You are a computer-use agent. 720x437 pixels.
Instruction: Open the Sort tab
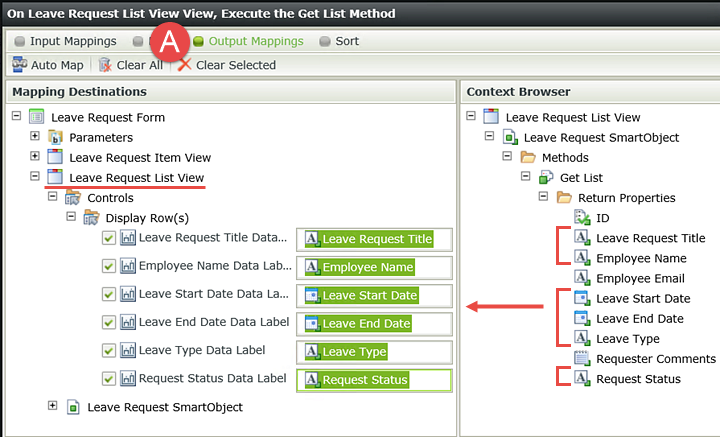(x=339, y=41)
